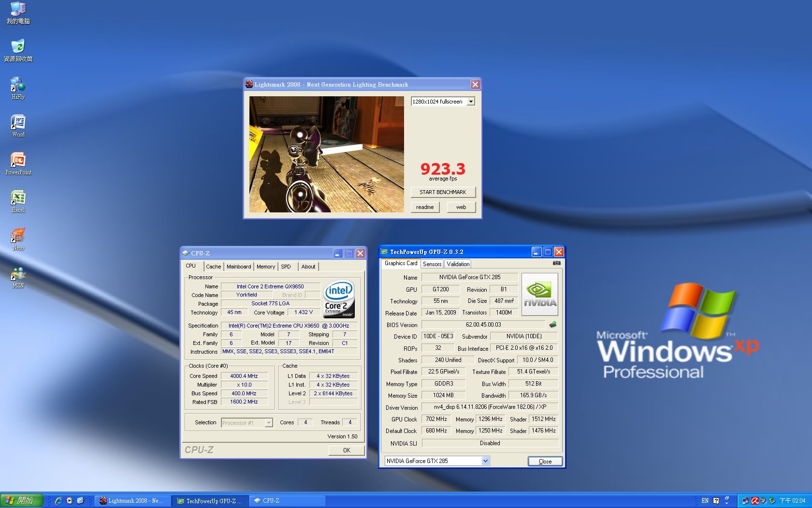Minimize the CPU-Z window
The image size is (812, 508).
coord(338,253)
